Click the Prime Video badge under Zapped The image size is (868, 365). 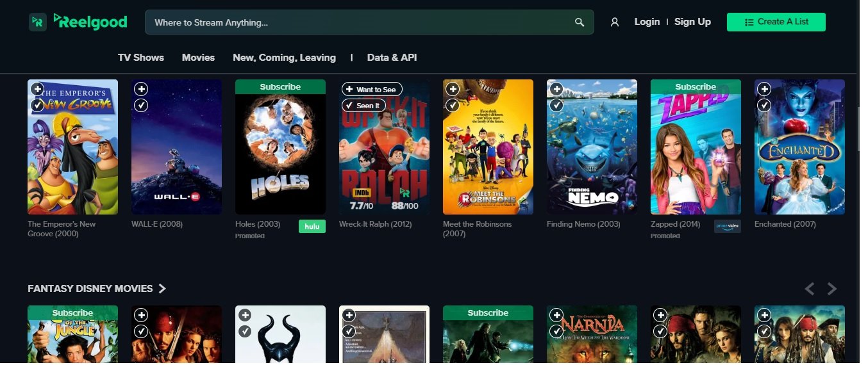pyautogui.click(x=728, y=226)
